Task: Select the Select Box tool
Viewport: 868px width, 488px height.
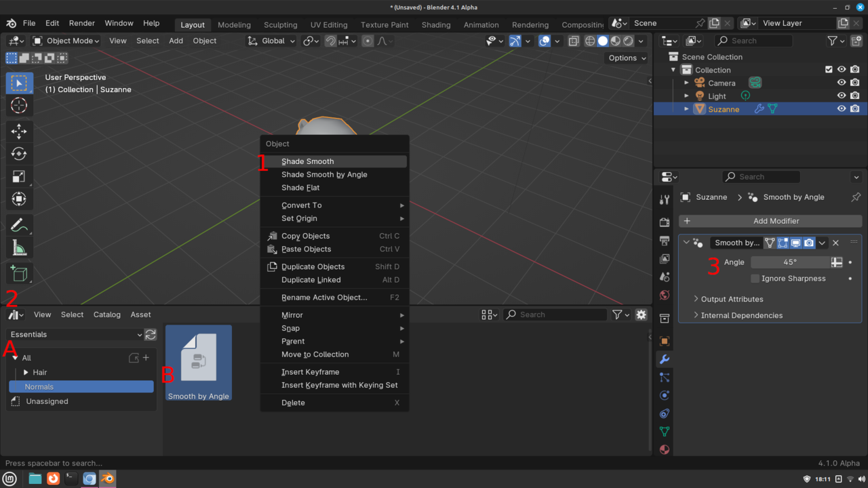Action: tap(19, 83)
